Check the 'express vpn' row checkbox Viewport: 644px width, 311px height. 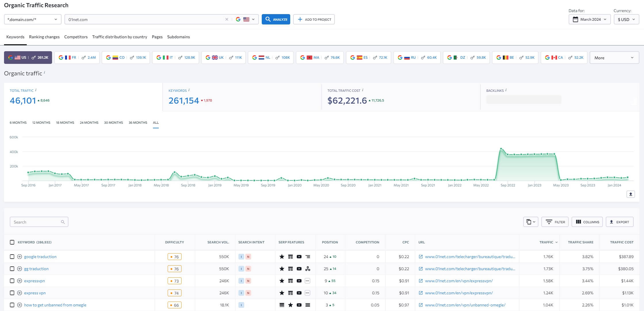12,293
